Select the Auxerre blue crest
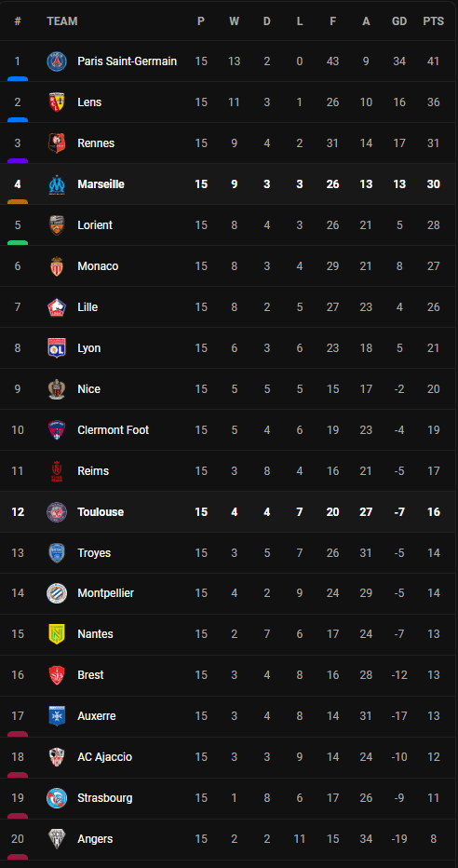 coord(57,716)
